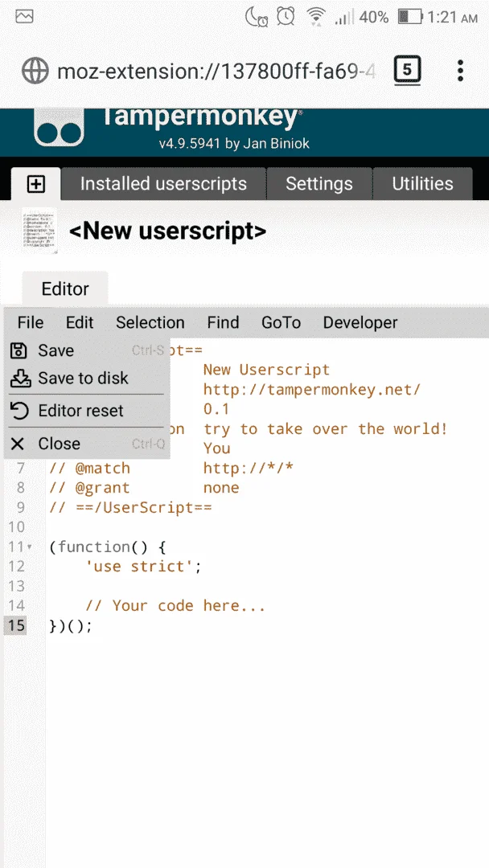Tap the battery status icon
The height and width of the screenshot is (868, 489).
[410, 17]
